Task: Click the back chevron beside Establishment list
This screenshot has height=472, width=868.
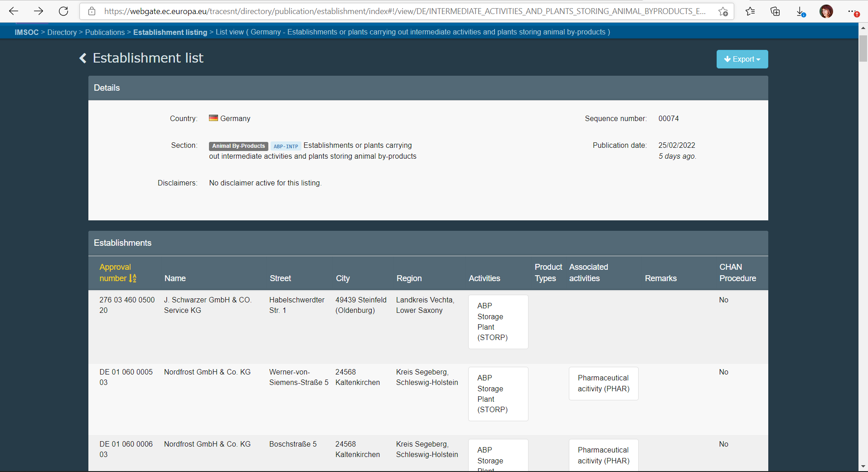Action: pos(83,58)
